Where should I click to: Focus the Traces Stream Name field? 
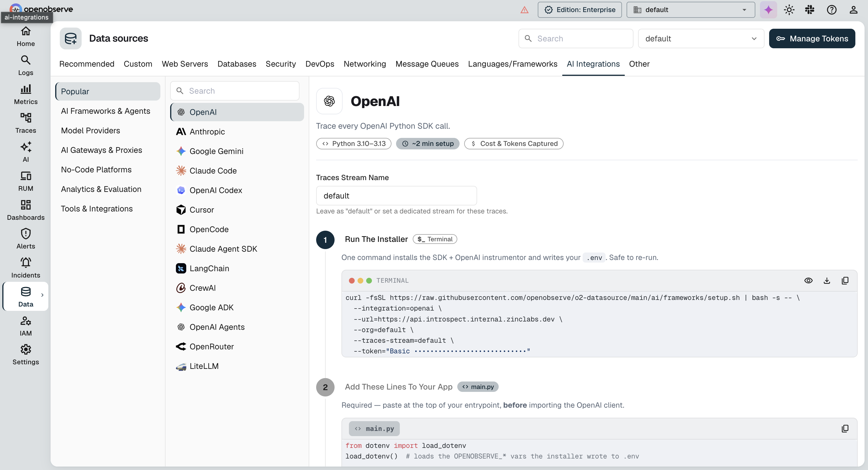tap(396, 195)
